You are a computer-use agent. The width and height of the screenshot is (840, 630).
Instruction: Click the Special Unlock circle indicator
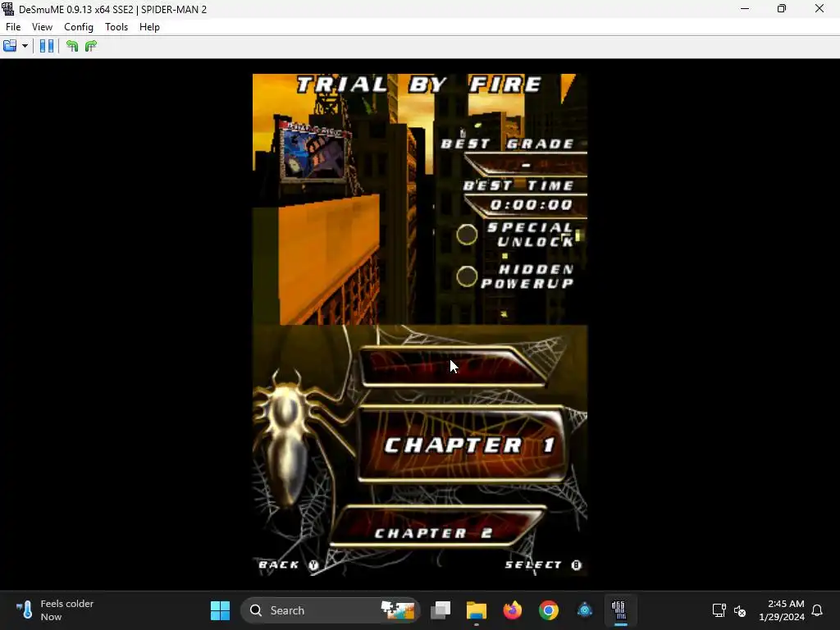[x=467, y=235]
